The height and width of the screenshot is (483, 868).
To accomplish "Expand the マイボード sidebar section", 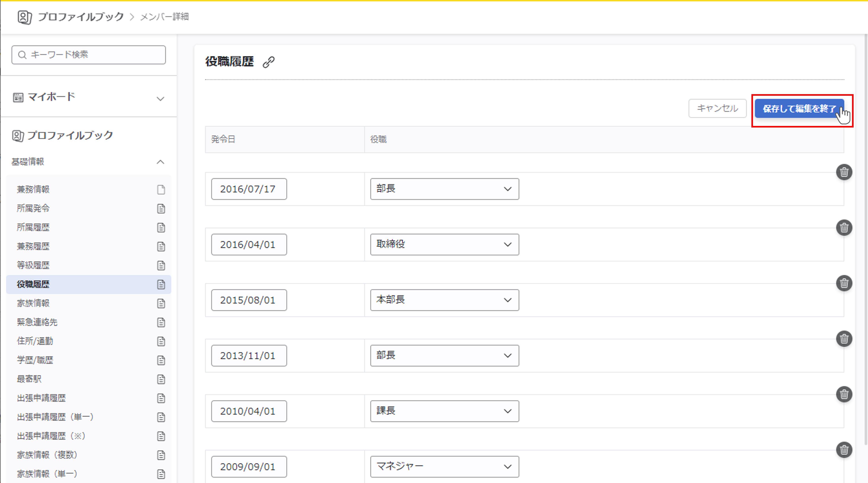I will [x=160, y=98].
